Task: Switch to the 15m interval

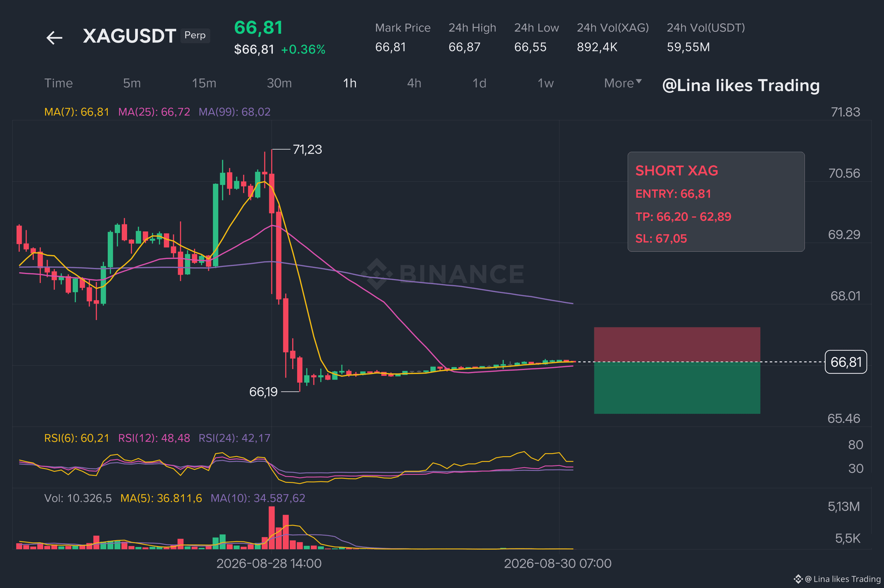Action: [204, 83]
